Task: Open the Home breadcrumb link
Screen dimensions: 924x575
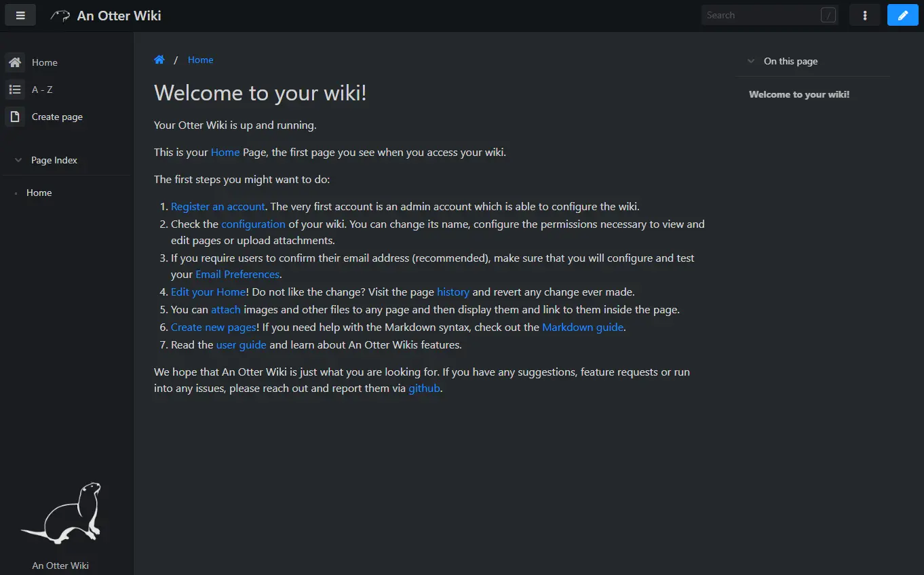Action: (200, 60)
